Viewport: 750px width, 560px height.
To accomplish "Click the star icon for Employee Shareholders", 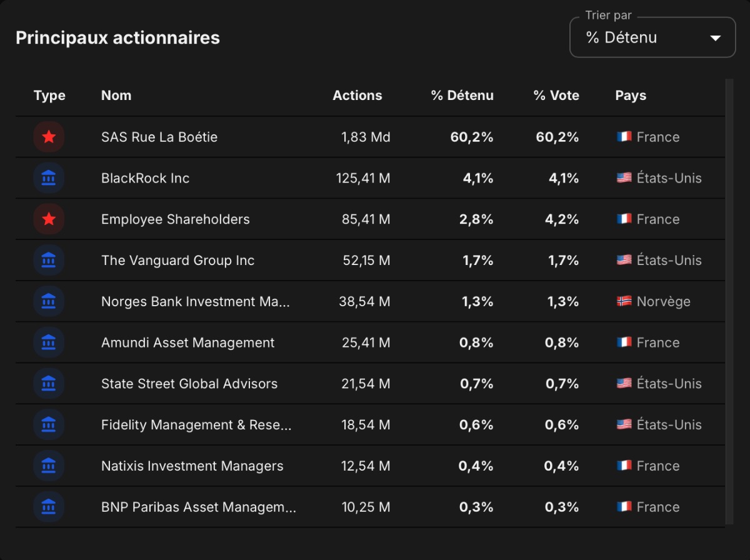I will tap(49, 219).
